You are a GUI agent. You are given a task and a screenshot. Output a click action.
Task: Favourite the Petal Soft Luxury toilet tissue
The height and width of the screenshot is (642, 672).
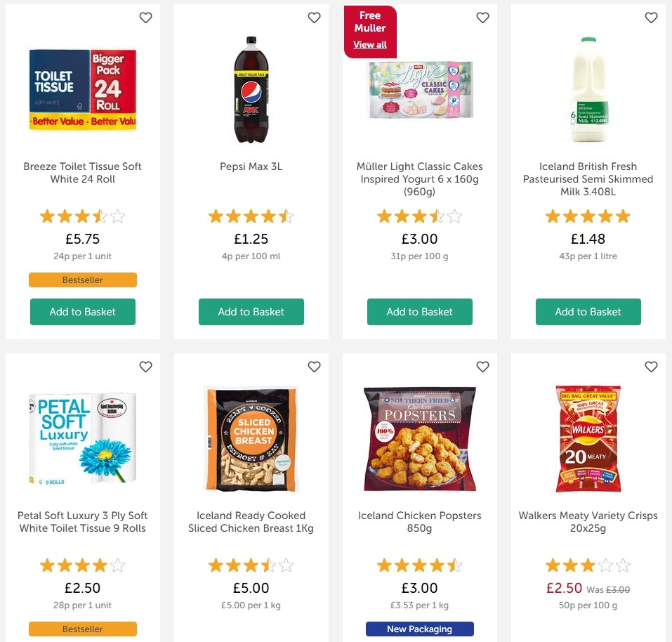click(x=145, y=367)
